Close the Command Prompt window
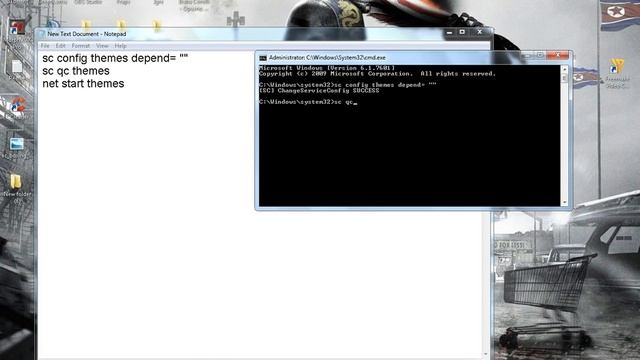 [x=558, y=55]
